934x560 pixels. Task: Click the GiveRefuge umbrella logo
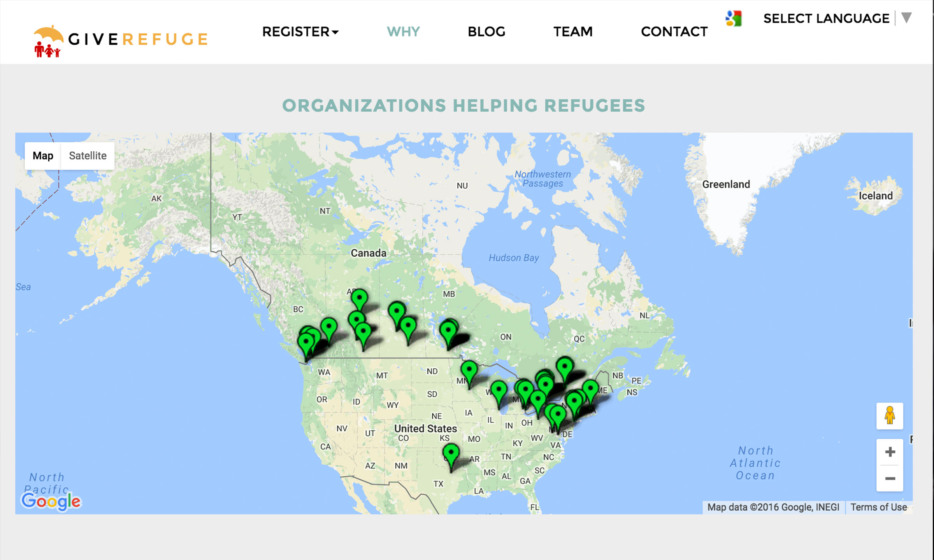pos(121,40)
